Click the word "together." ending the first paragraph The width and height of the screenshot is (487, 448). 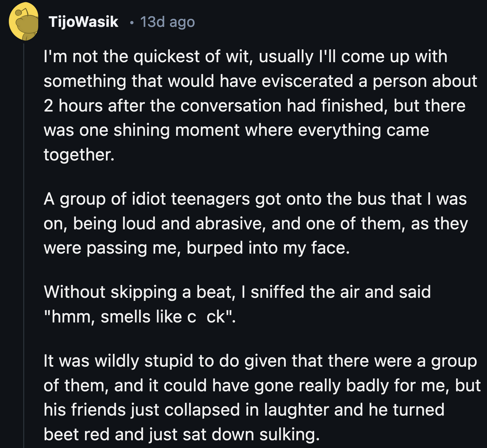point(79,155)
